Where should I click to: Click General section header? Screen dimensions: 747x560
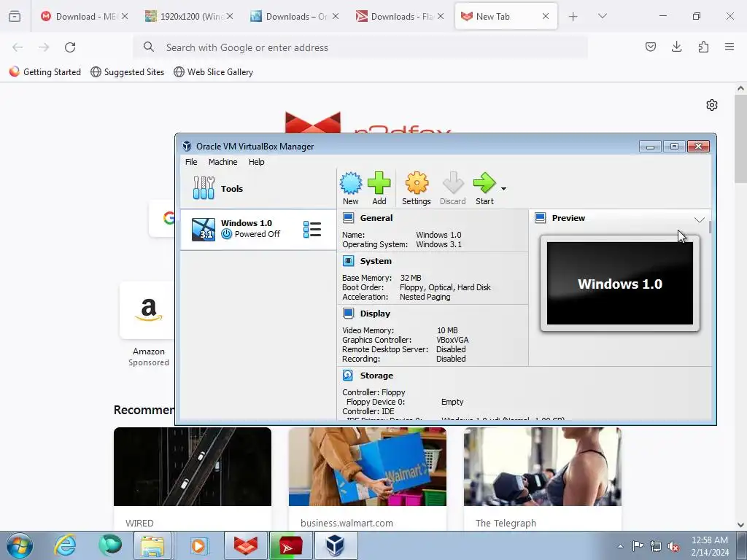(x=376, y=218)
